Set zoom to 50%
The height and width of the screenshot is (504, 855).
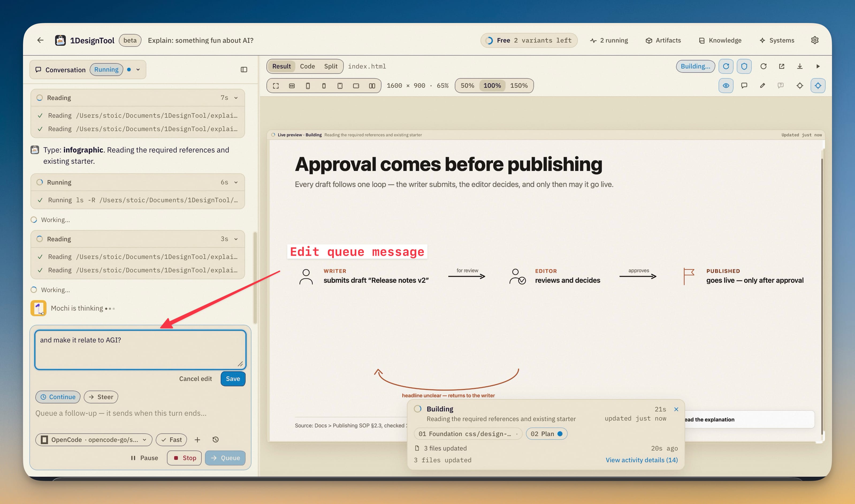(467, 86)
